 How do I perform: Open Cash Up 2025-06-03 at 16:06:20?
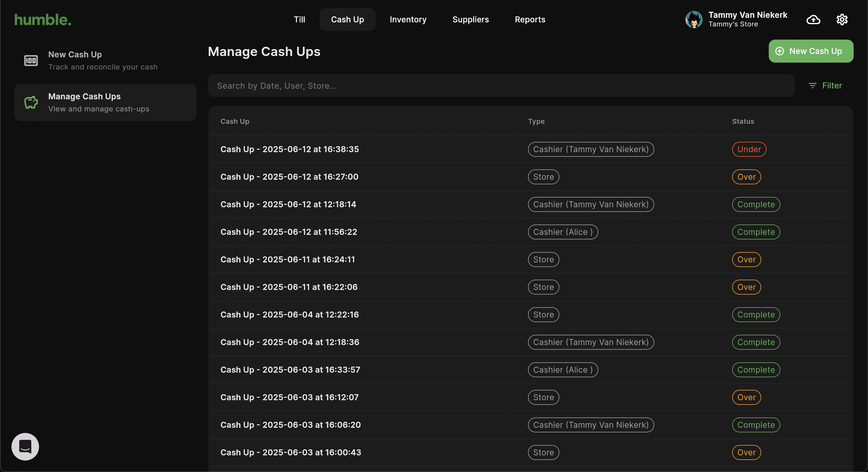click(x=530, y=425)
